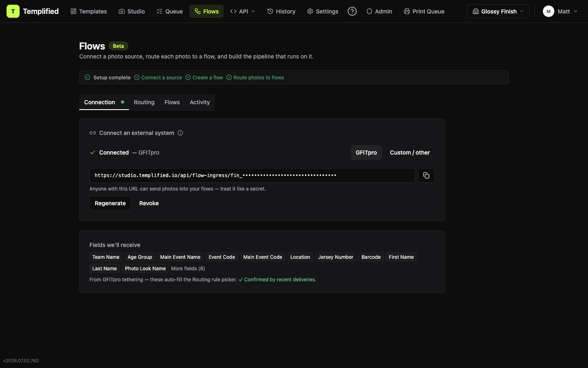
Task: Click the Barcode field chip
Action: (x=371, y=257)
